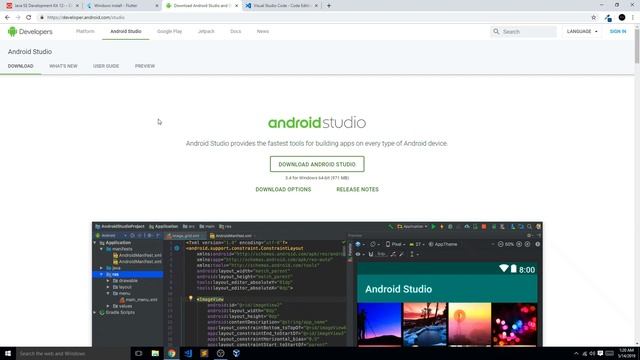Screen dimensions: 640x360
Task: Show hidden system tray icons
Action: pyautogui.click(x=576, y=353)
